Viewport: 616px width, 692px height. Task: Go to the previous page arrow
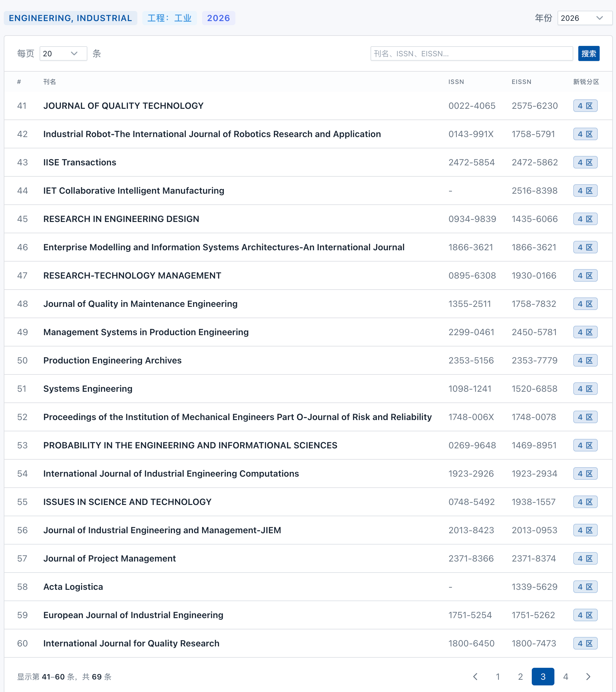point(475,676)
